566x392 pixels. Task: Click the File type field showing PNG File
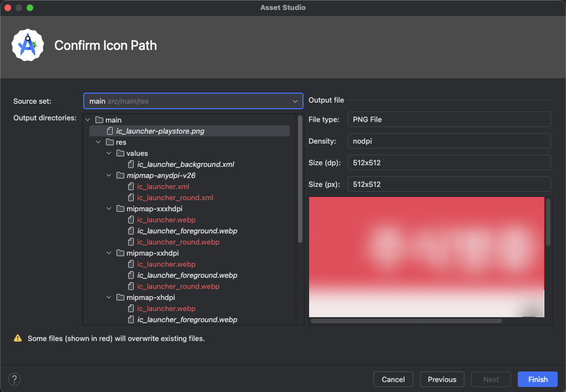tap(449, 119)
